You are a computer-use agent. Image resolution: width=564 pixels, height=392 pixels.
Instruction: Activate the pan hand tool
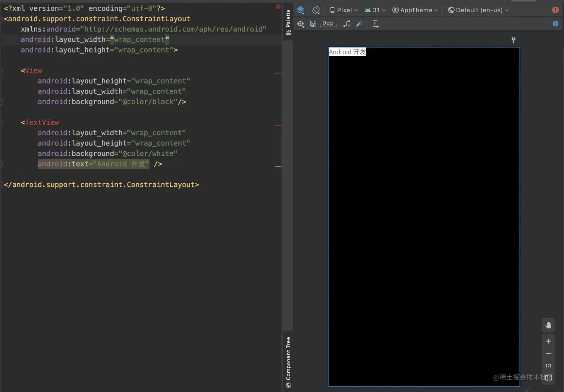[548, 325]
